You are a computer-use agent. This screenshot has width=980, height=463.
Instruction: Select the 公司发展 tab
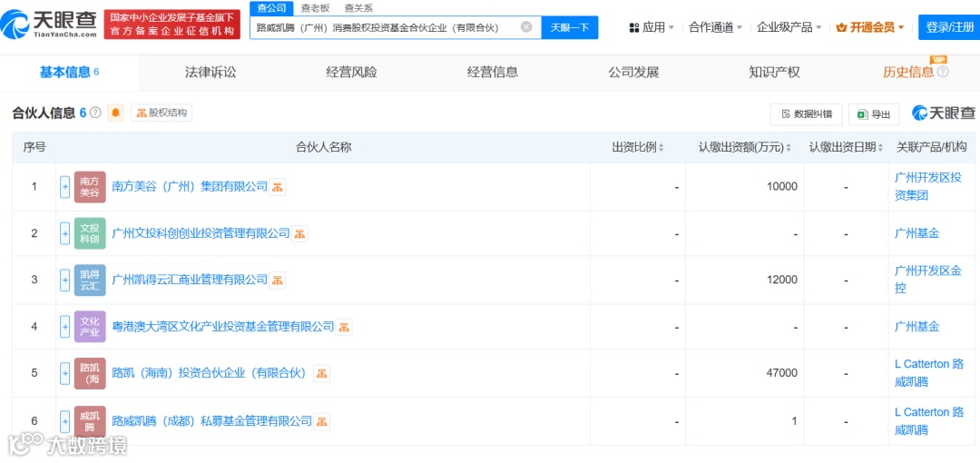pos(633,73)
